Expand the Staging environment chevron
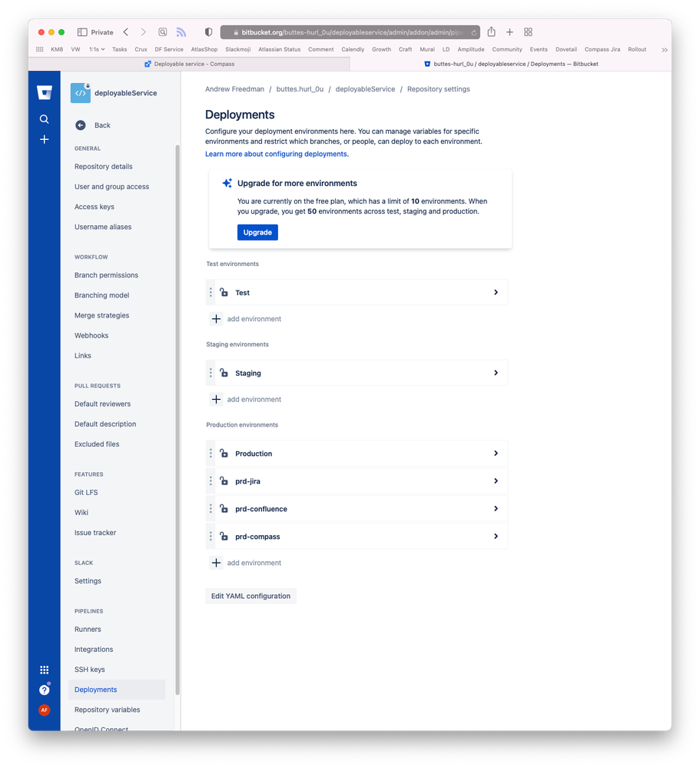The image size is (700, 768). coord(496,373)
